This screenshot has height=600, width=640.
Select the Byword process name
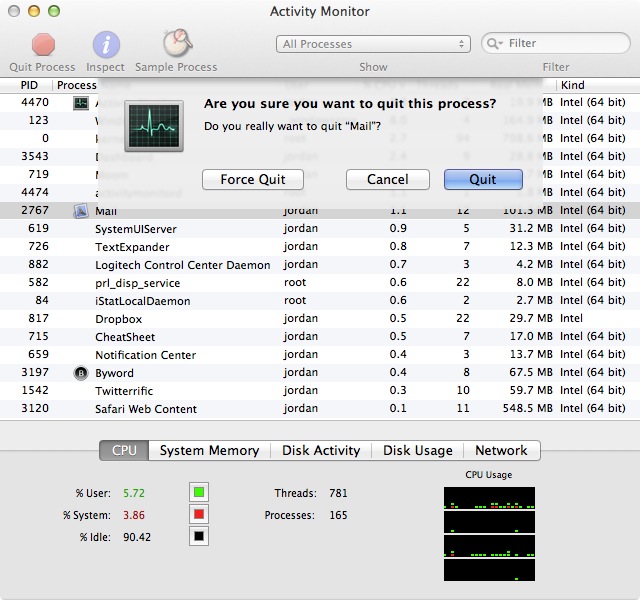[x=114, y=373]
